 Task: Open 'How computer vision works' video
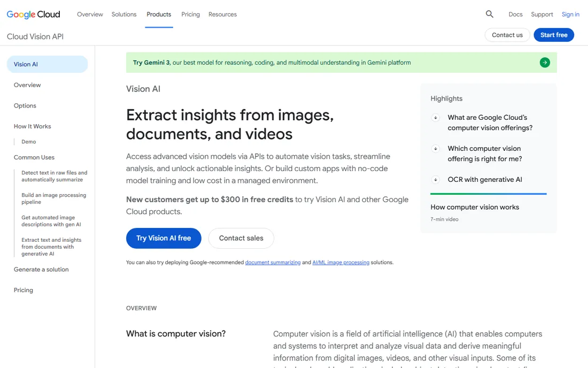475,207
